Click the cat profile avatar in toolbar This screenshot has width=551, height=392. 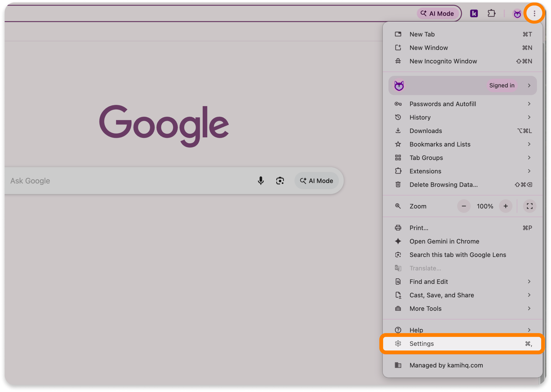point(517,14)
